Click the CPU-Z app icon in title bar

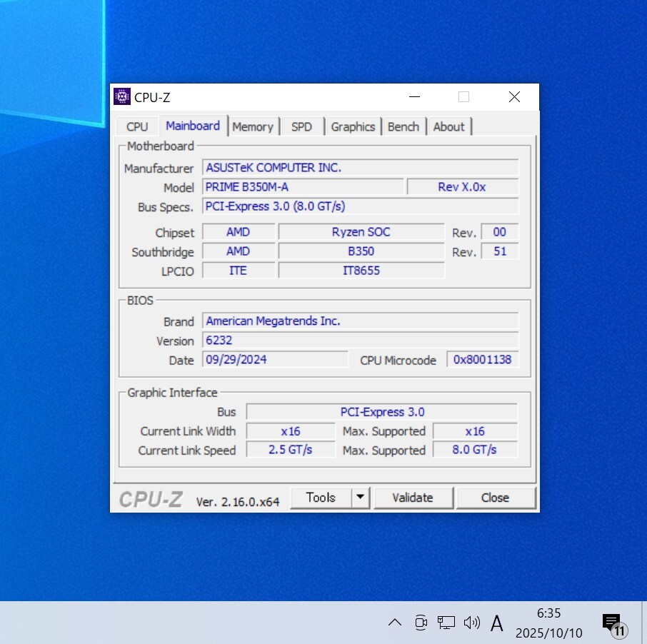[122, 97]
